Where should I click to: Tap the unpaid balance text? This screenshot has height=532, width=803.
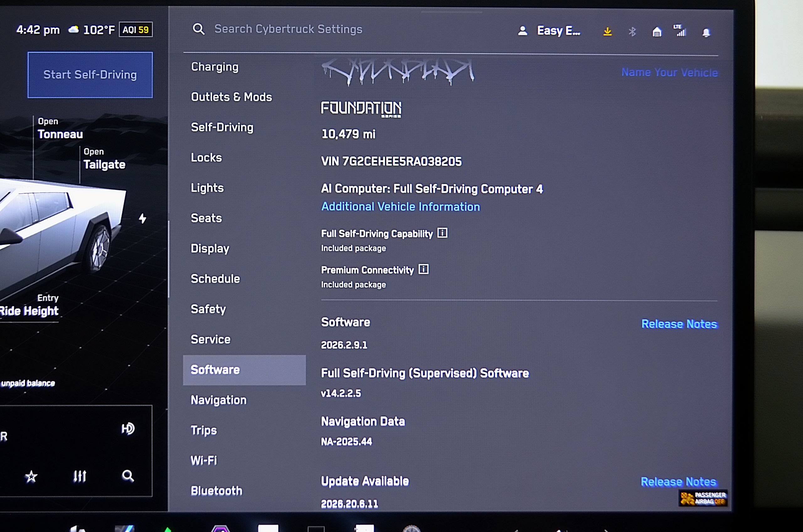click(28, 383)
